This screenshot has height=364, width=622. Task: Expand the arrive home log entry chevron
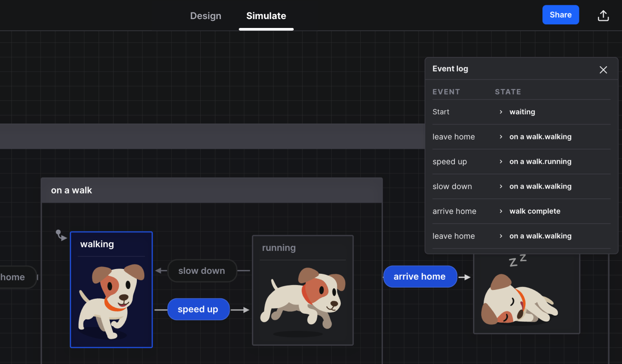point(501,211)
